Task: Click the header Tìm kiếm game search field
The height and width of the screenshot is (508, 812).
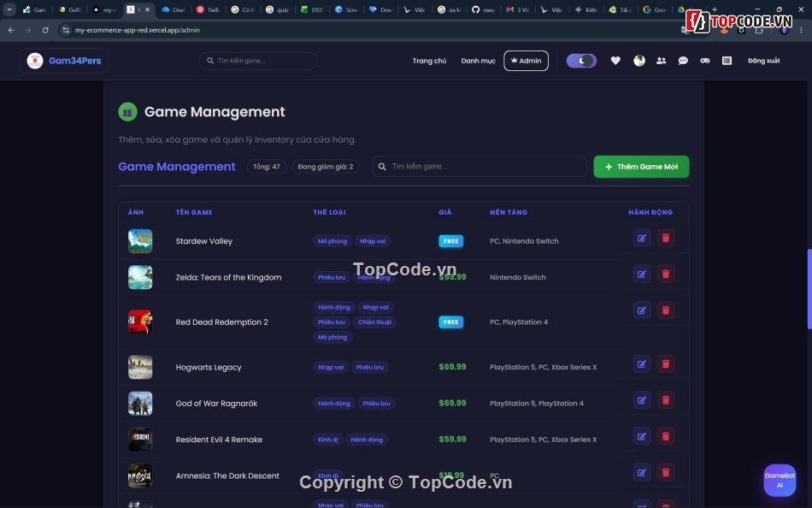Action: 258,61
